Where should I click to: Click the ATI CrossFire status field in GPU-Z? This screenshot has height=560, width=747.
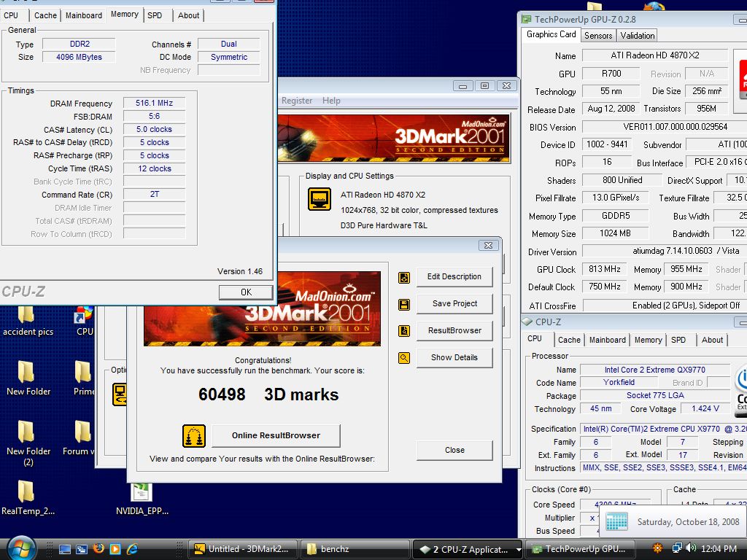[x=665, y=306]
